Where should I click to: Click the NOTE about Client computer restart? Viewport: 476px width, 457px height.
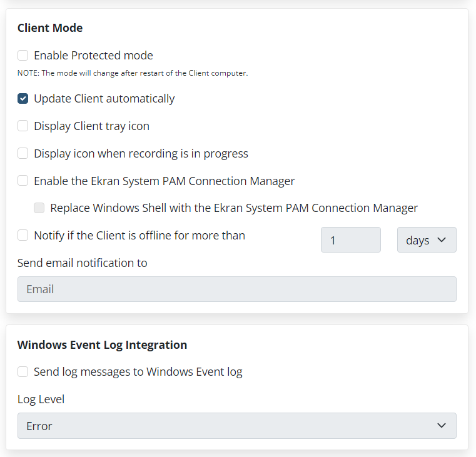point(133,73)
